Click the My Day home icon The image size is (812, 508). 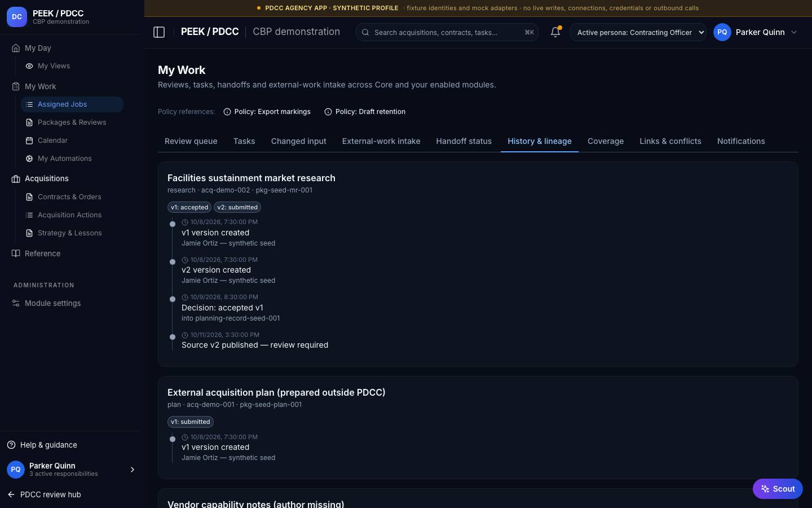pos(16,48)
